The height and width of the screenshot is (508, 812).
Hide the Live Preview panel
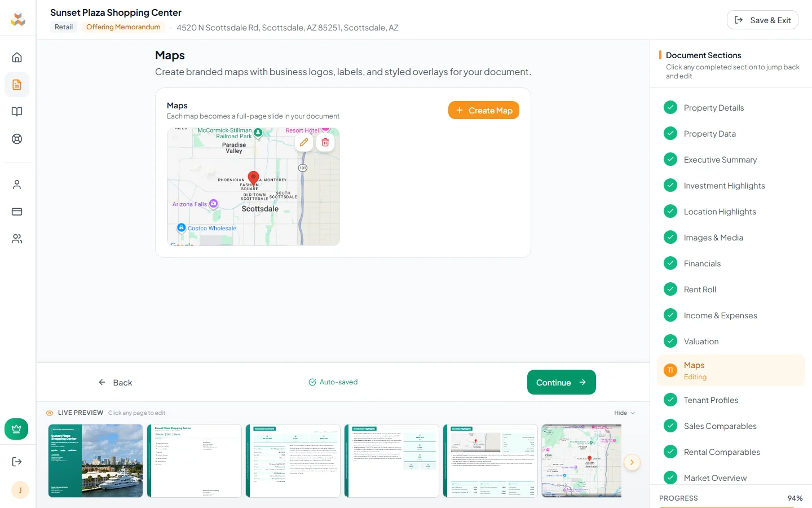click(624, 413)
